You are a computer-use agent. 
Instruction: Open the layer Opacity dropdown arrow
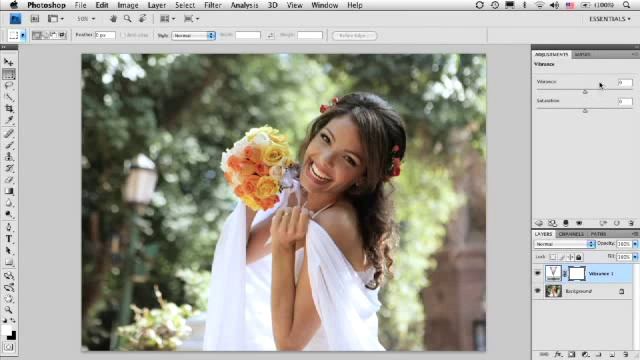(635, 244)
